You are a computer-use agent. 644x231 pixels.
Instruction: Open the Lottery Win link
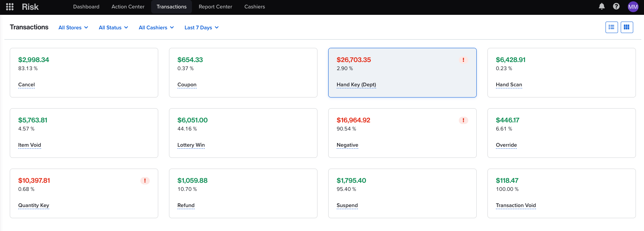tap(191, 145)
